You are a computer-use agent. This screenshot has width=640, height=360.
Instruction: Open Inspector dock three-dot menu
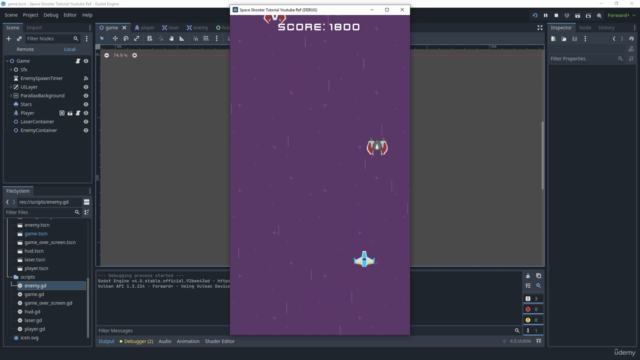[634, 28]
